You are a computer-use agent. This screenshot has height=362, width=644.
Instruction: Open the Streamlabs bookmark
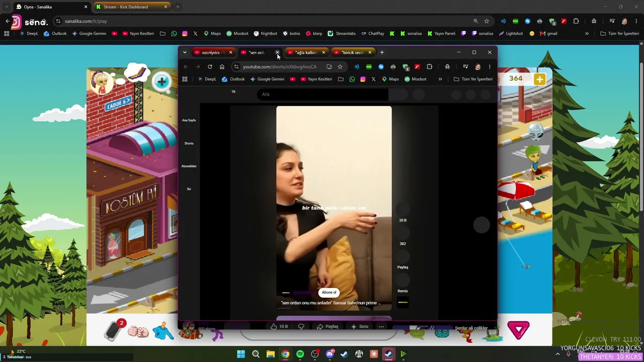(342, 34)
